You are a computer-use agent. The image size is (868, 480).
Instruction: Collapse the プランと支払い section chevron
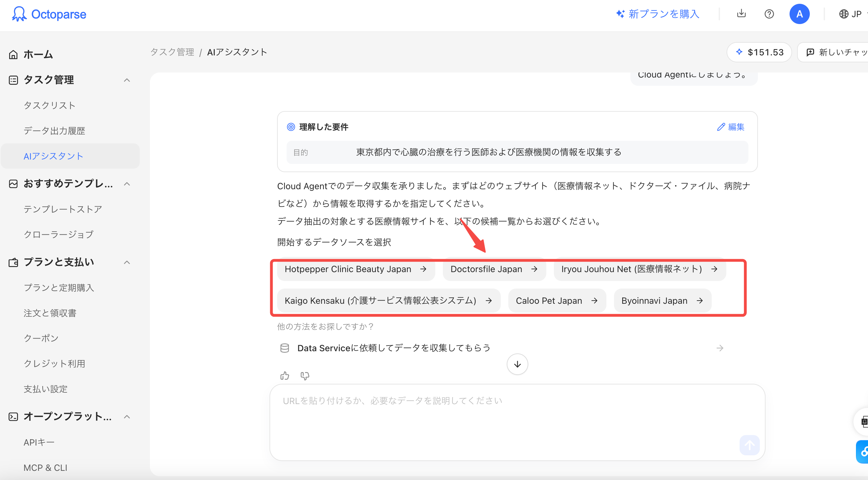[127, 262]
